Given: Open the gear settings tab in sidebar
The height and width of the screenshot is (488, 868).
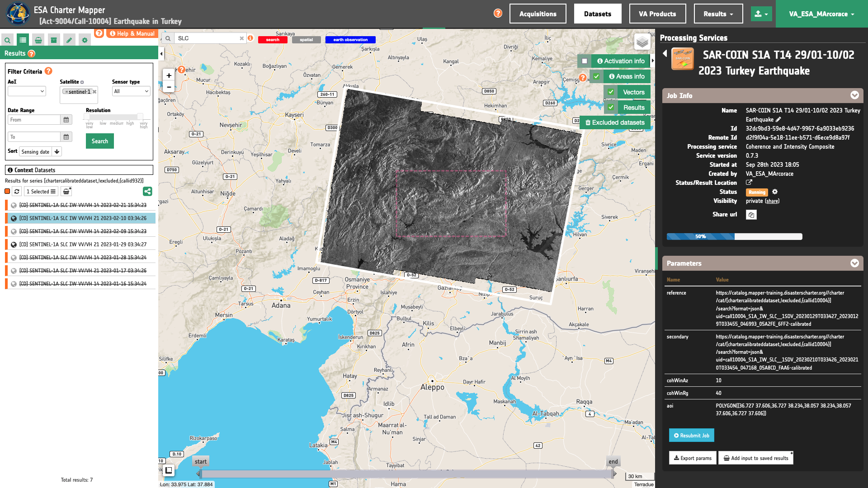Looking at the screenshot, I should tap(85, 40).
